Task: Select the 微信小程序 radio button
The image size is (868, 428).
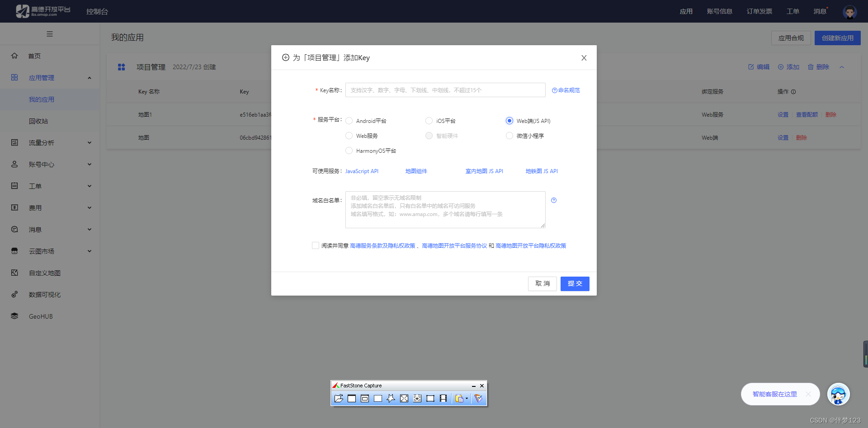Action: (x=509, y=136)
